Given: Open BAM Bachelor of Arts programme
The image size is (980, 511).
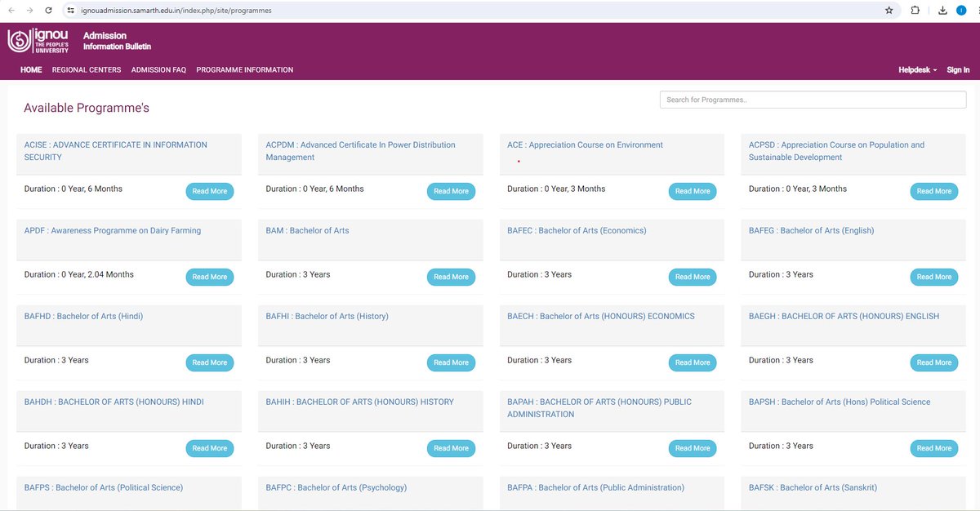Looking at the screenshot, I should (x=307, y=231).
